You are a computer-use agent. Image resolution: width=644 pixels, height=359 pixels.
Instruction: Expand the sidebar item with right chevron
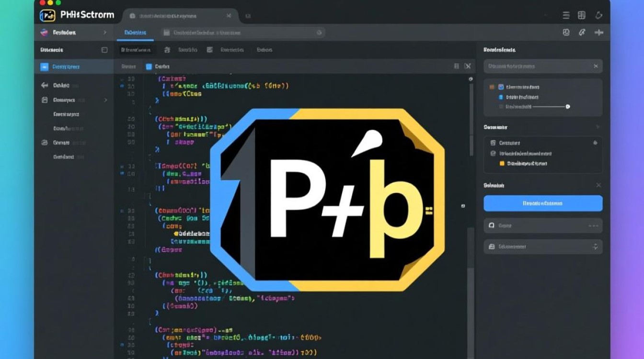click(105, 100)
